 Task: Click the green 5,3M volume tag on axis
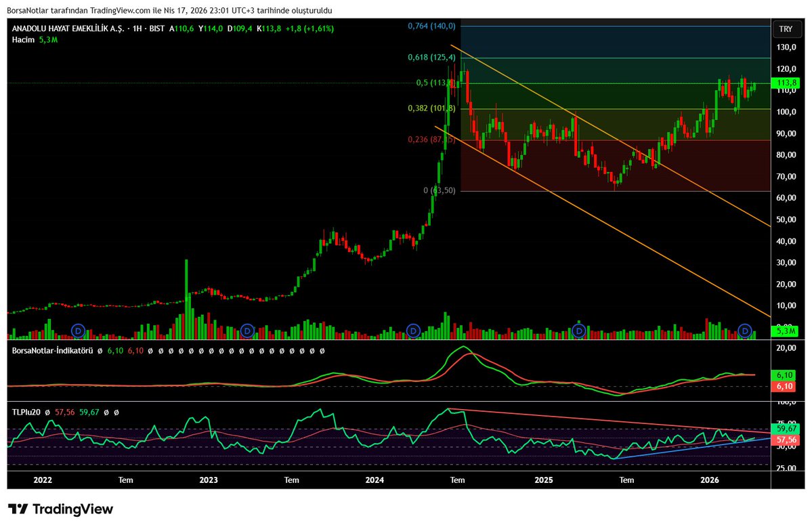[x=786, y=331]
